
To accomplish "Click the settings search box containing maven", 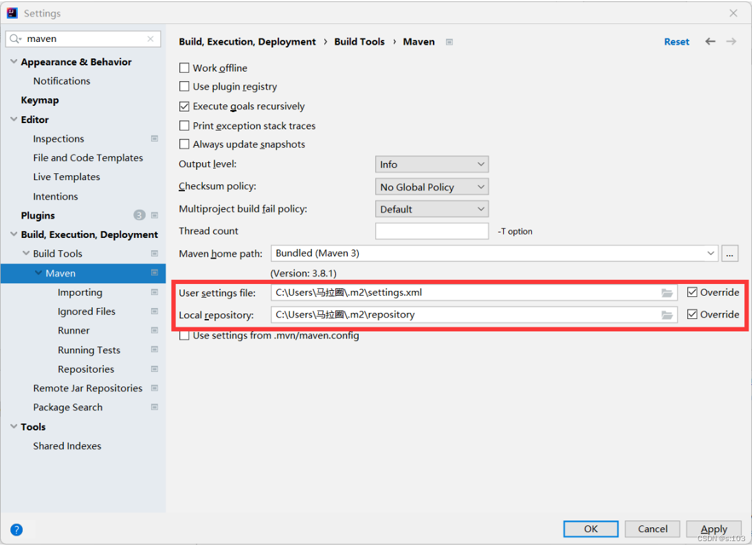I will 83,39.
